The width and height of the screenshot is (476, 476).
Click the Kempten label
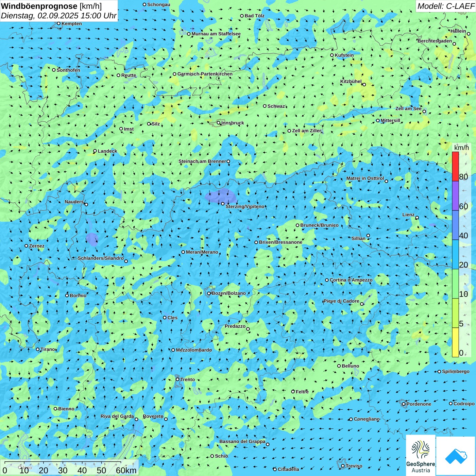[x=72, y=23]
